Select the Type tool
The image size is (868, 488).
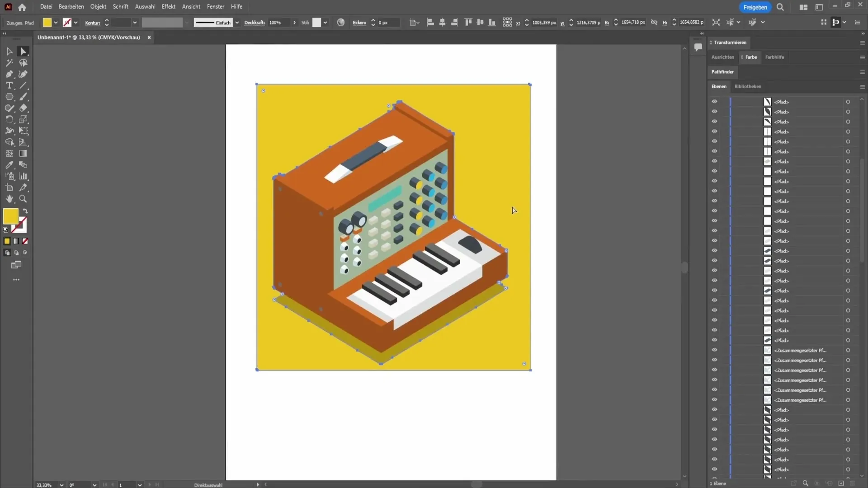(9, 85)
